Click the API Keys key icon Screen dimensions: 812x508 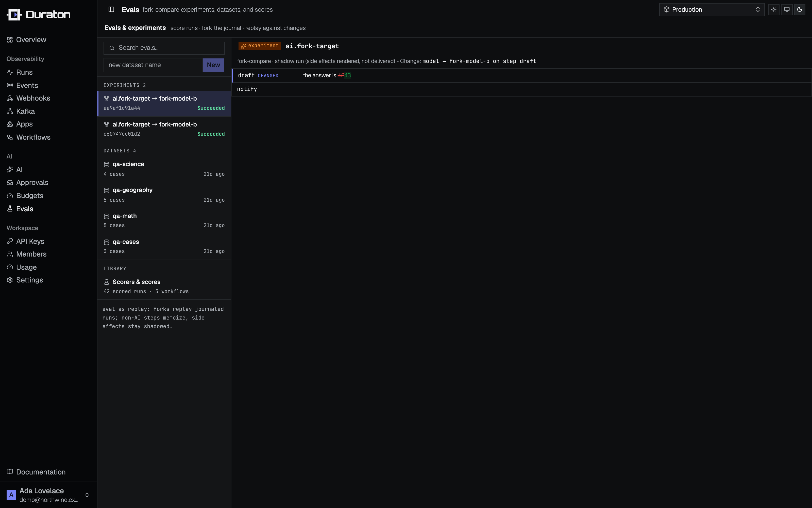(10, 241)
